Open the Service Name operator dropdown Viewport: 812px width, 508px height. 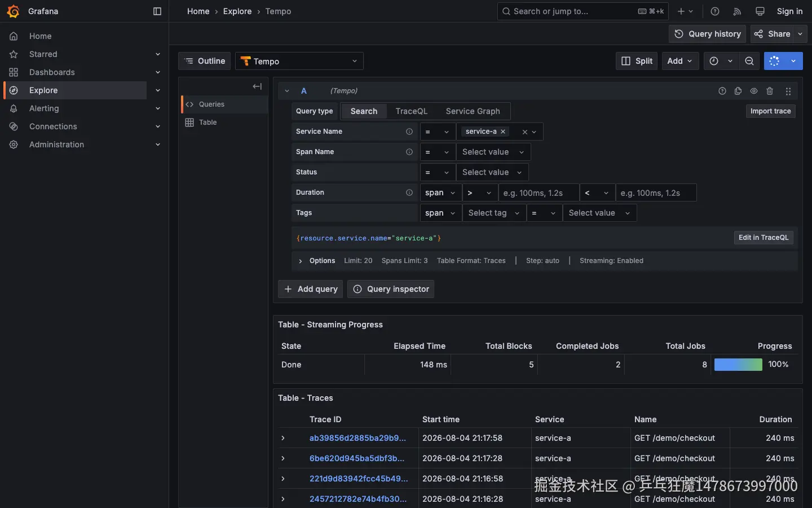(438, 132)
